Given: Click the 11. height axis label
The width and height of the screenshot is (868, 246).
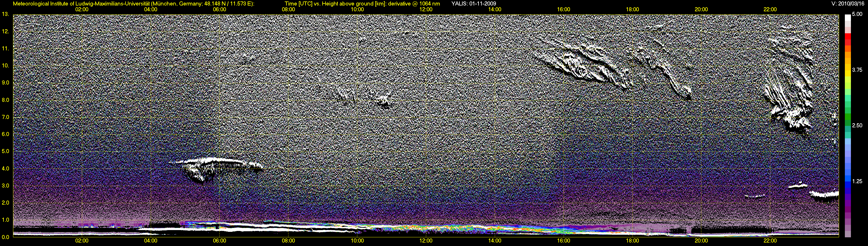Looking at the screenshot, I should coord(5,49).
